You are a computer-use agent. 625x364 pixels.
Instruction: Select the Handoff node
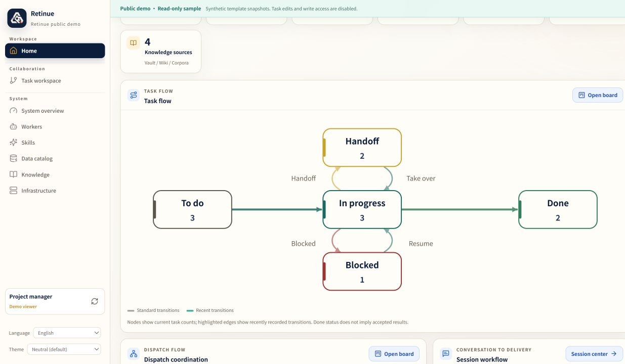362,148
